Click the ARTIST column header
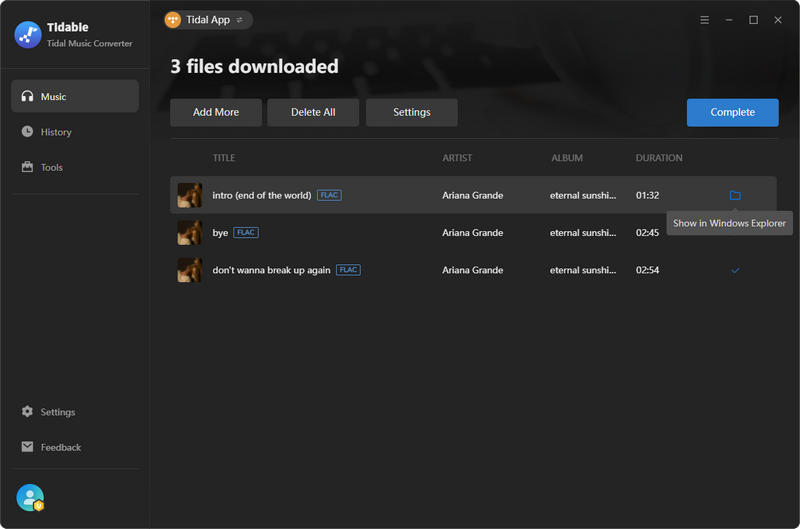Viewport: 800px width, 529px height. click(457, 158)
